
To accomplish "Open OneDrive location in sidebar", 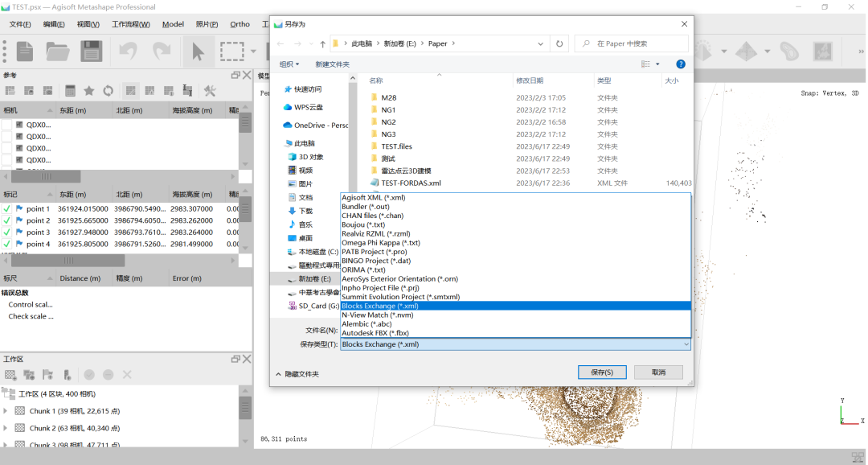I will [x=316, y=126].
